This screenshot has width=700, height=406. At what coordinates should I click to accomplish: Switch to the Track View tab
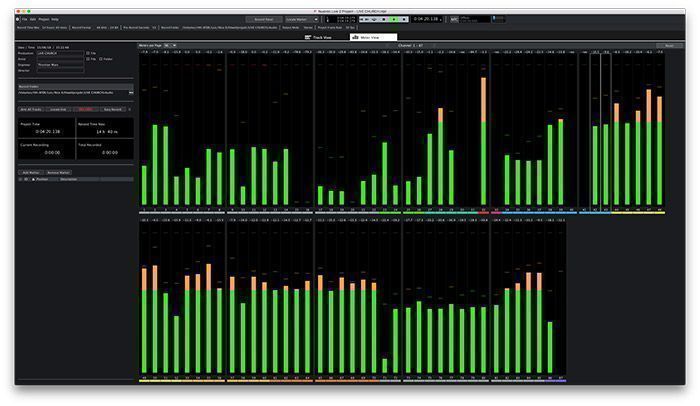pyautogui.click(x=318, y=38)
